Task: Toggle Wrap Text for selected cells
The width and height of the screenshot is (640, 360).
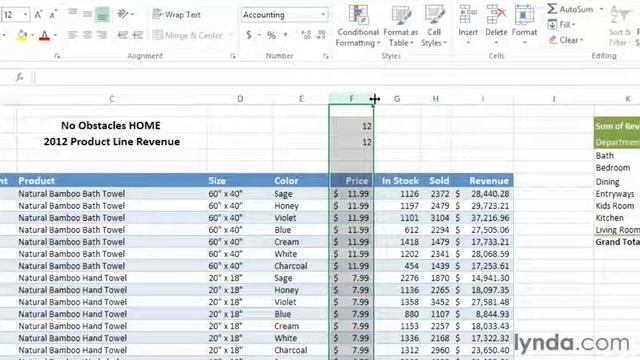Action: (x=176, y=15)
